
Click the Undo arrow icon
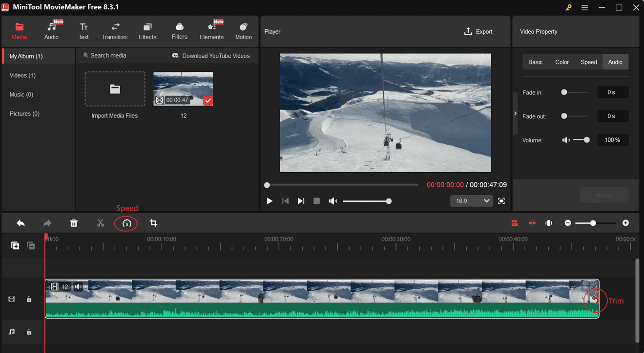click(x=21, y=223)
